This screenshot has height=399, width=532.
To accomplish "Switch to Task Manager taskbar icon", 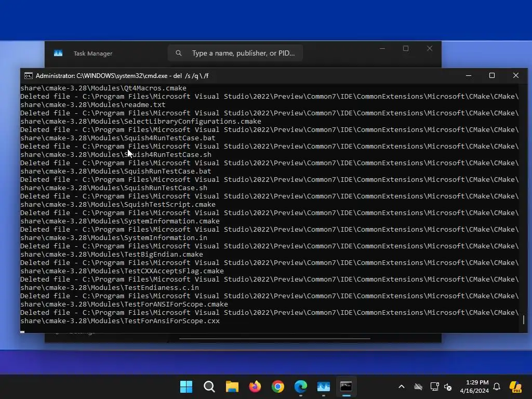I will click(323, 387).
